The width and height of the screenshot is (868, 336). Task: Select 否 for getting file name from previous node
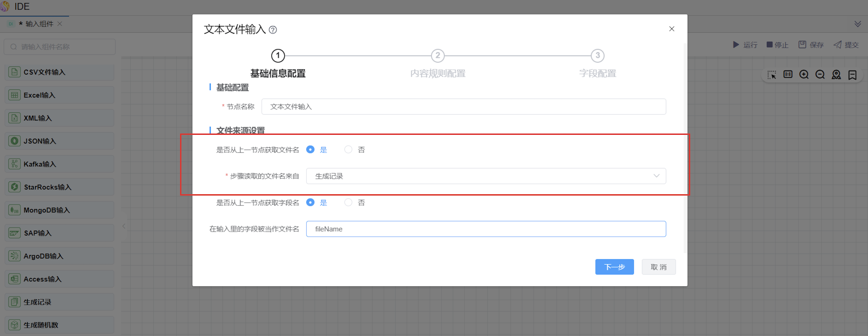tap(348, 149)
